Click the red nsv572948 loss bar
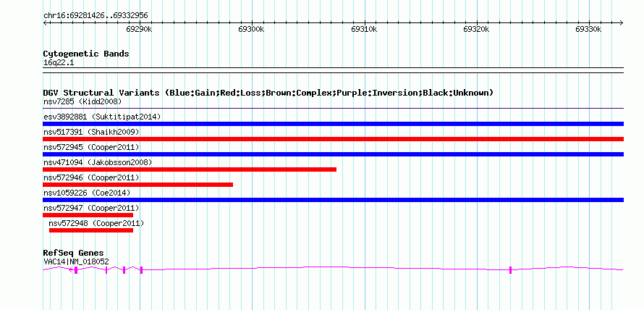The image size is (644, 310). tap(91, 230)
